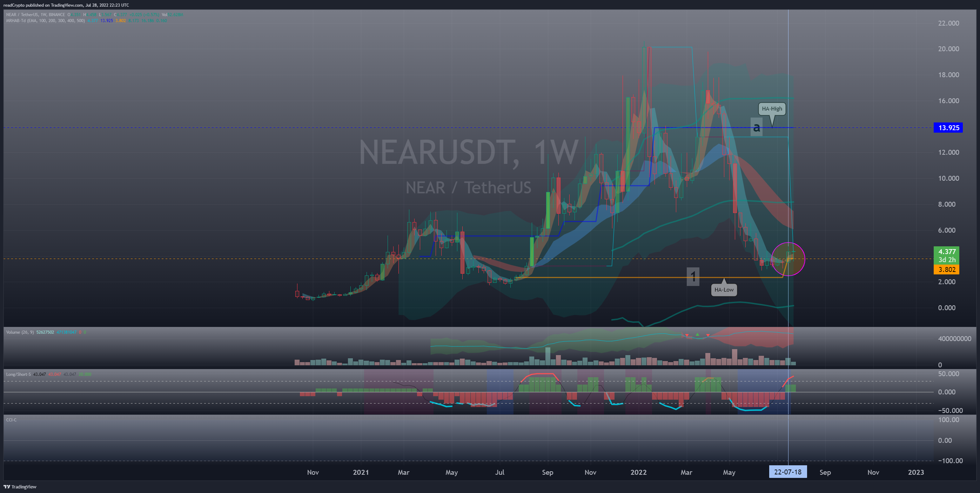This screenshot has height=493, width=980.
Task: Click the +0.025 (+0.57%) change value
Action: click(x=145, y=15)
